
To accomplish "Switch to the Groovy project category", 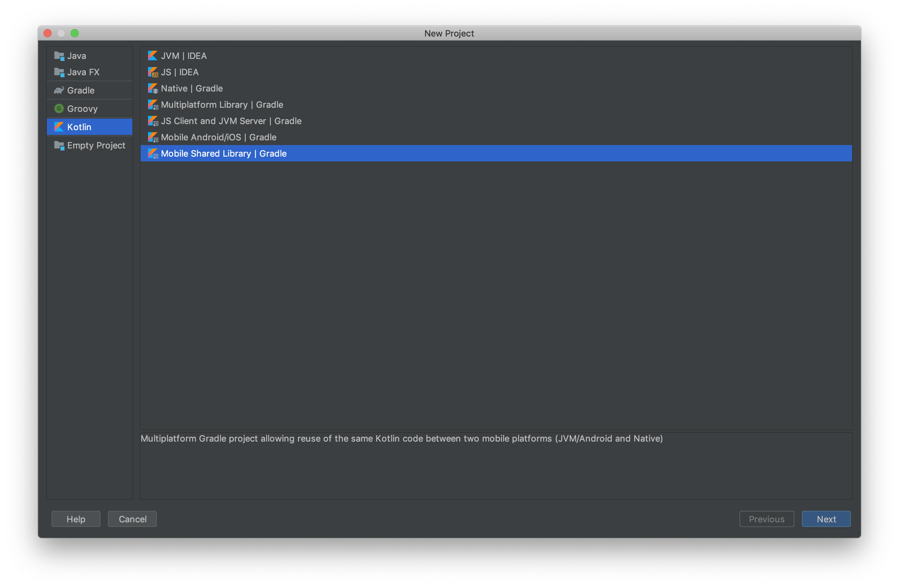I will [x=82, y=109].
